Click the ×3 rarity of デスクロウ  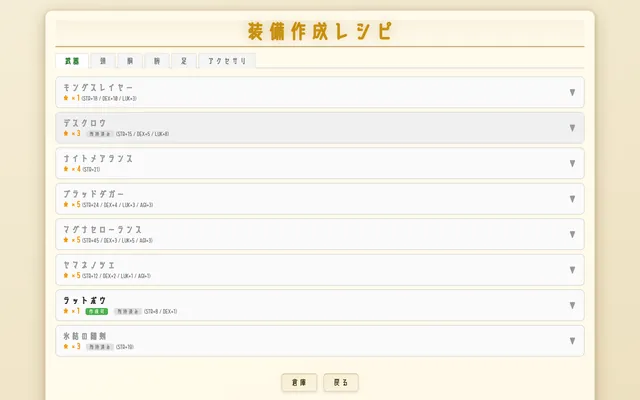76,133
